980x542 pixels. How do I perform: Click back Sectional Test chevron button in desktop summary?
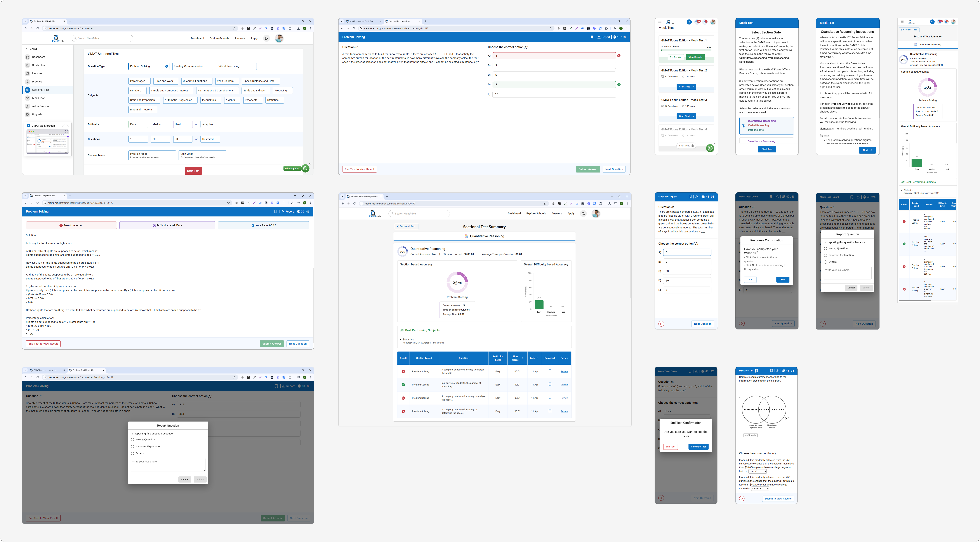coord(407,227)
